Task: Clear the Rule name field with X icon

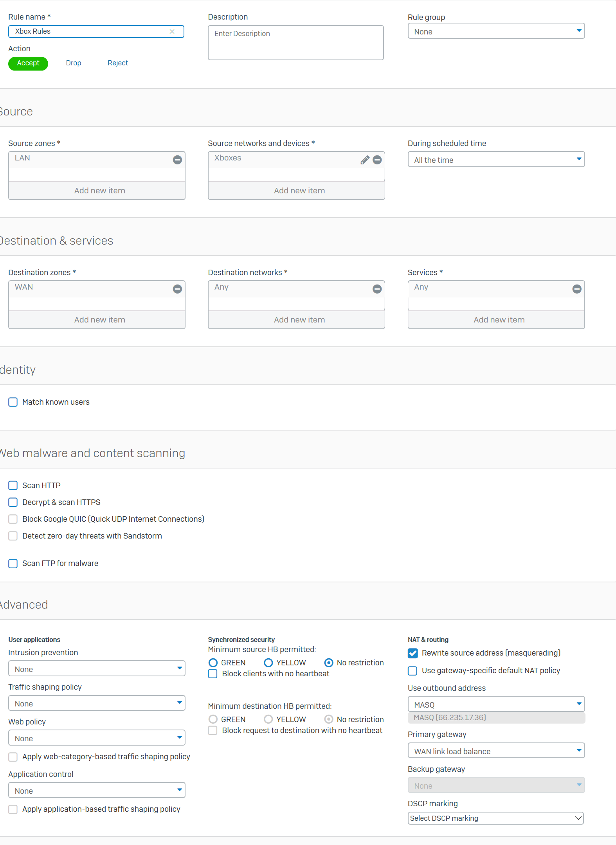Action: coord(172,32)
